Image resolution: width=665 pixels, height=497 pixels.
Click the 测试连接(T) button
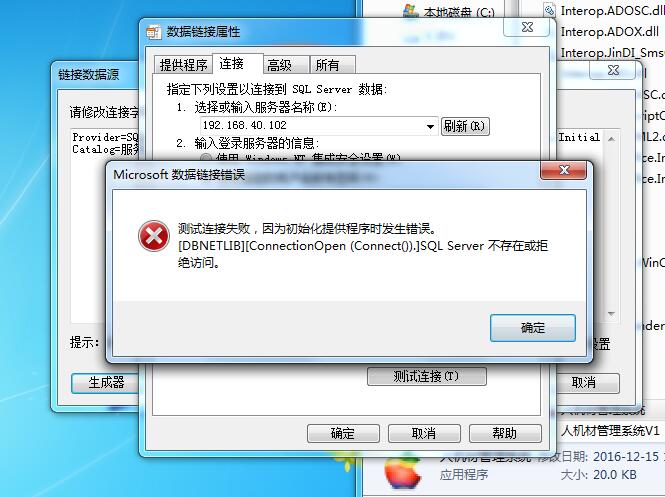coord(427,376)
